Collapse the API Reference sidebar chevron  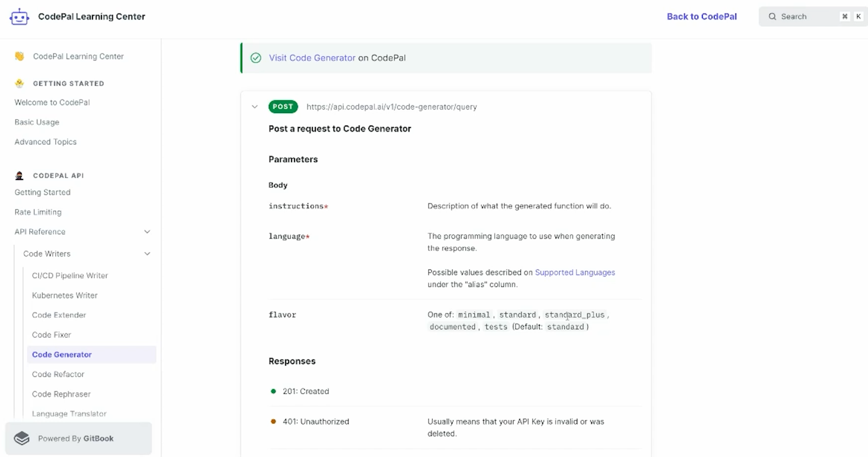[147, 232]
